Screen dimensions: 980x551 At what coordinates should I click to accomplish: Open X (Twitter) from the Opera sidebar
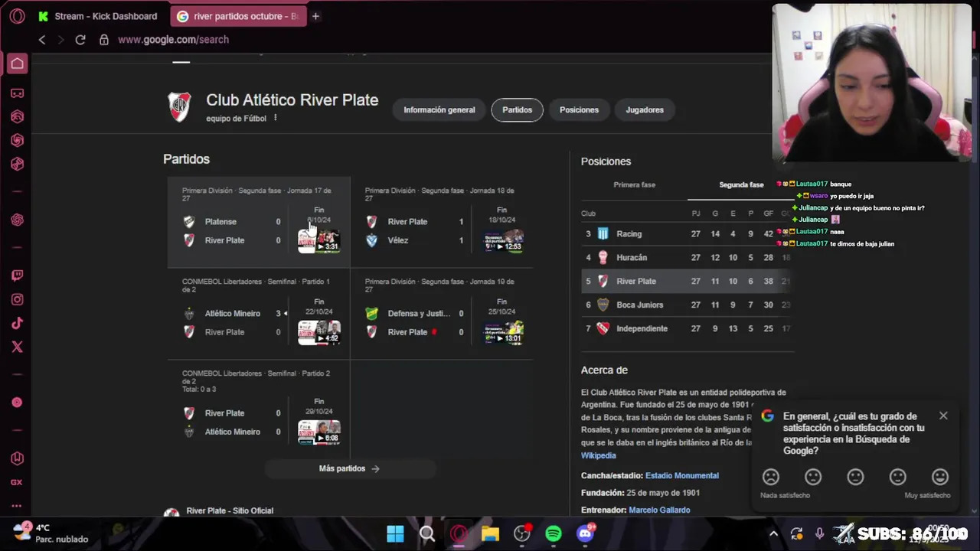[17, 347]
